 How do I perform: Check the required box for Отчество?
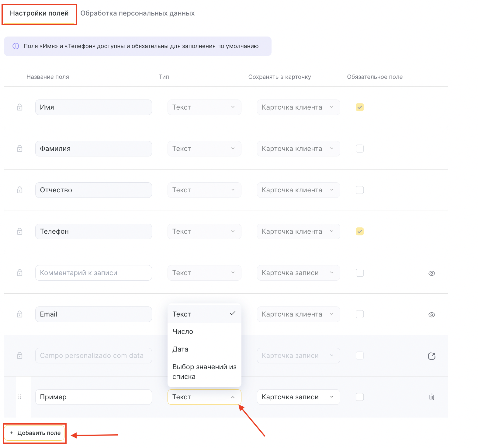point(360,190)
